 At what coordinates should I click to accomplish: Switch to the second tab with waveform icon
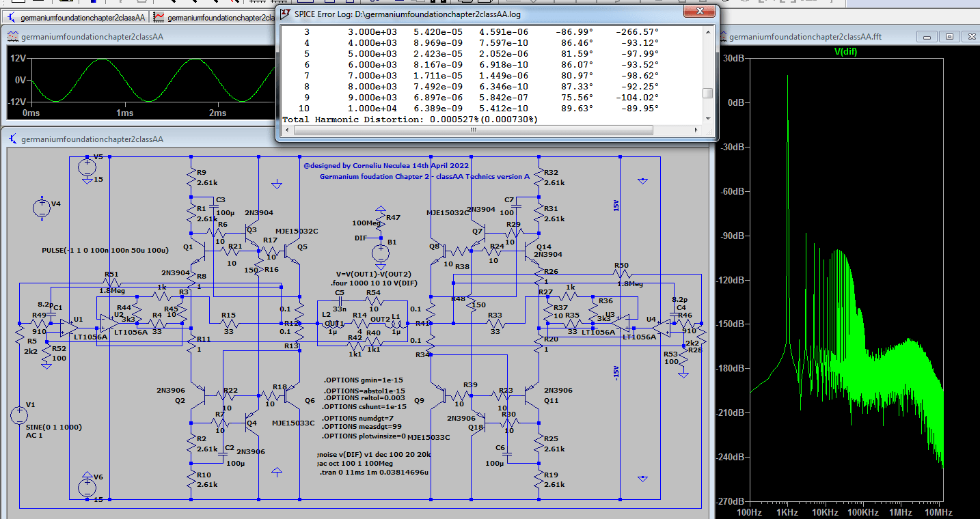tap(212, 17)
